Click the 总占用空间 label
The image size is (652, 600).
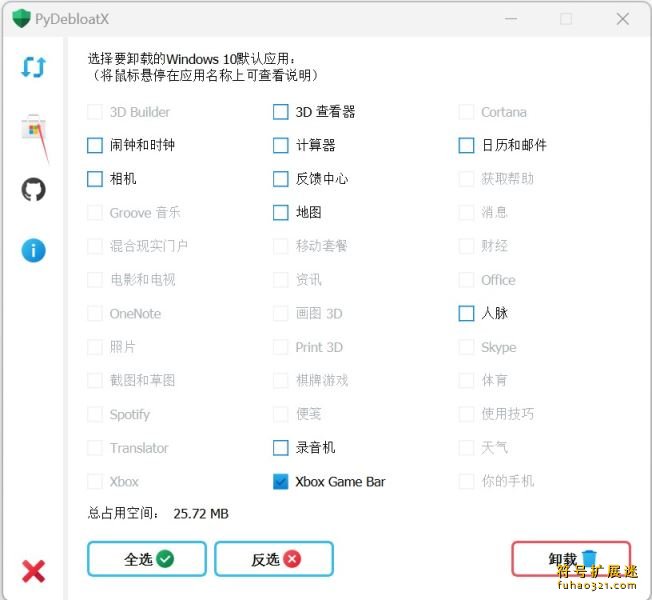[x=123, y=514]
